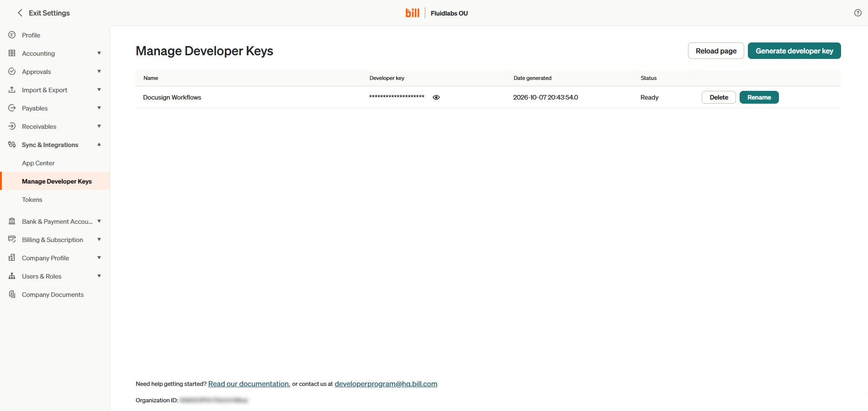This screenshot has width=868, height=411.
Task: Expand the Bank & Payment Accounts arrow
Action: pos(99,221)
